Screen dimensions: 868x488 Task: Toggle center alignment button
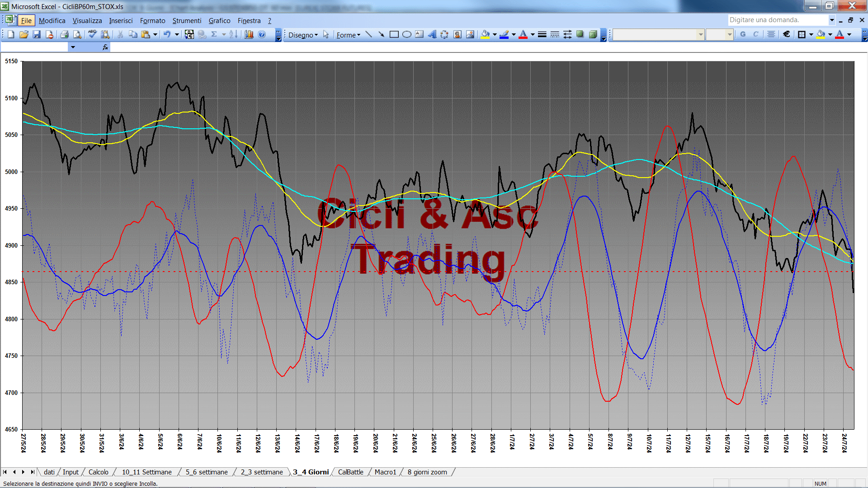click(x=771, y=34)
